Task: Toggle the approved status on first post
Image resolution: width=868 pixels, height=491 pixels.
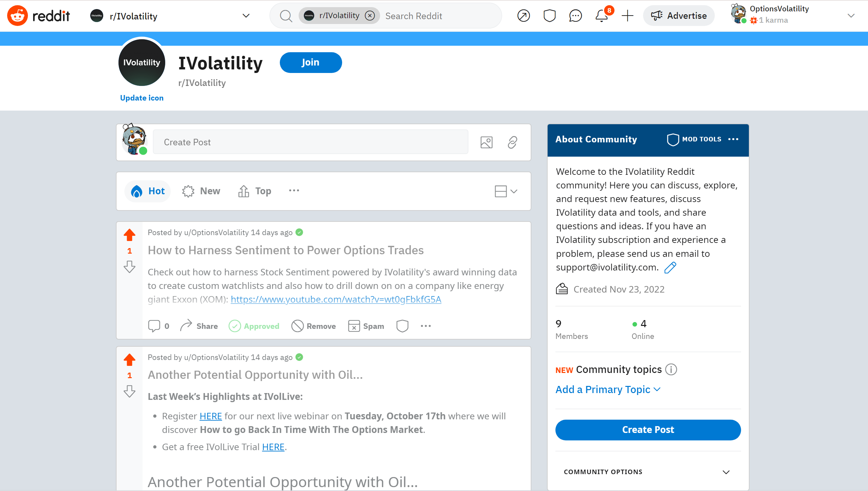Action: click(254, 326)
